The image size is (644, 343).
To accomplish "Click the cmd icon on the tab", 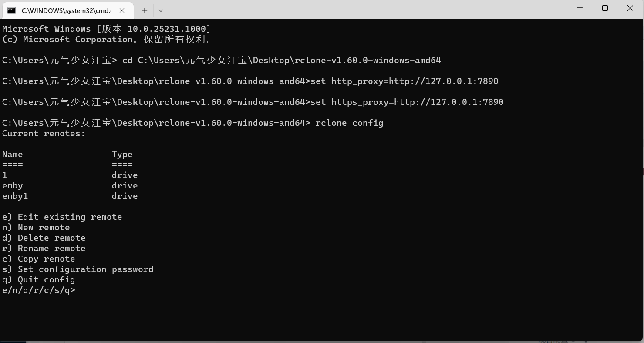I will pyautogui.click(x=12, y=10).
